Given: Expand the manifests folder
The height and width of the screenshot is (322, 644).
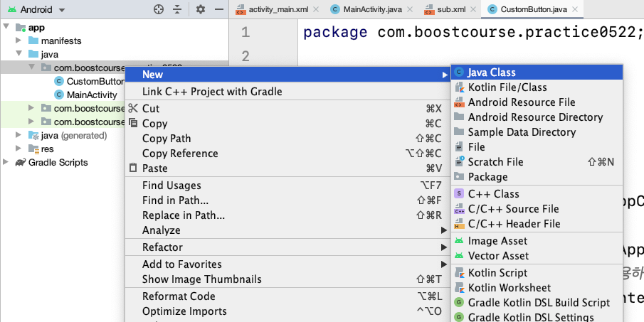Looking at the screenshot, I should pyautogui.click(x=19, y=41).
